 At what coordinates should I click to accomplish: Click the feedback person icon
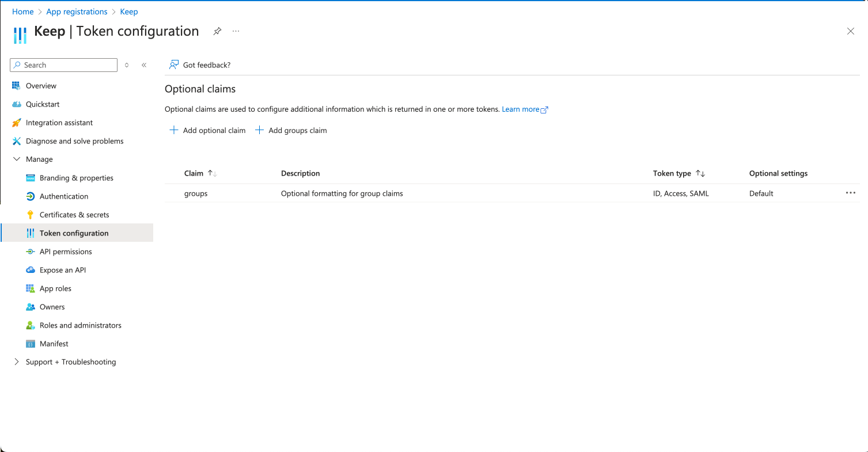173,65
